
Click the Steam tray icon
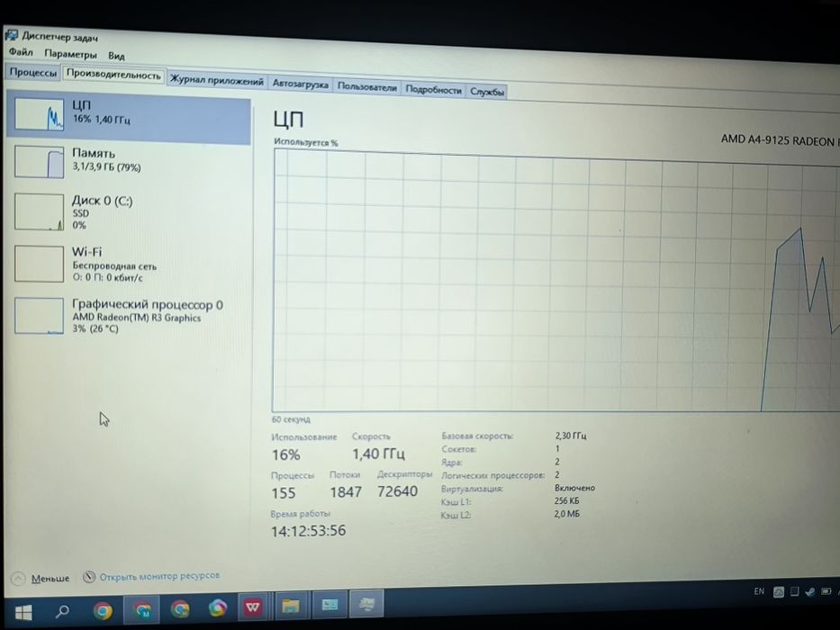tap(810, 591)
